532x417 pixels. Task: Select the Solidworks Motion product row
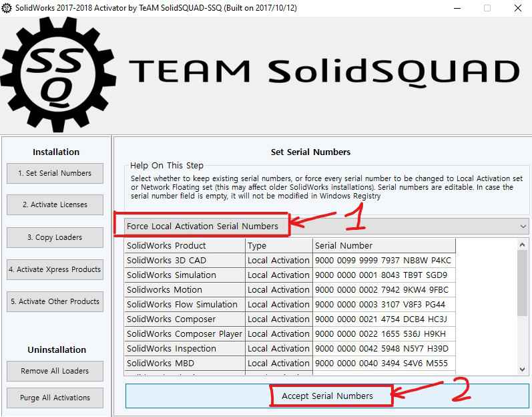point(184,290)
